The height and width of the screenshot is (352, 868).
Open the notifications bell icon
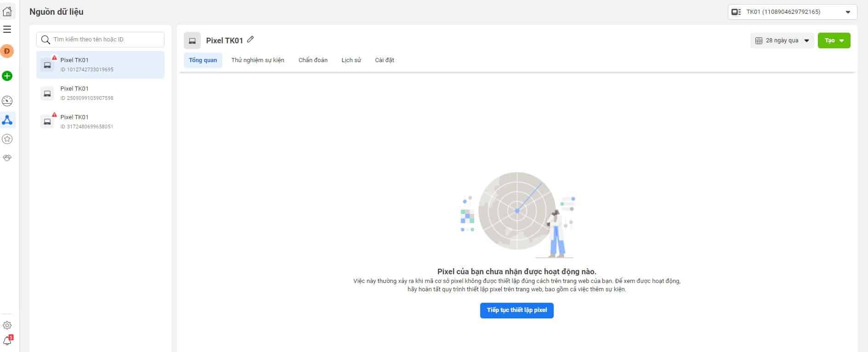(7, 340)
